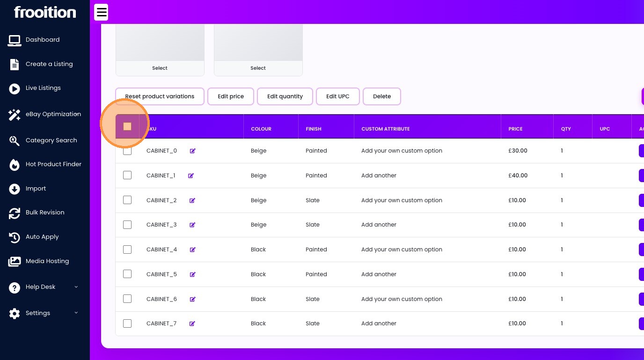Screen dimensions: 644x360
Task: Choose the second image Select thumbnail
Action: click(x=258, y=68)
